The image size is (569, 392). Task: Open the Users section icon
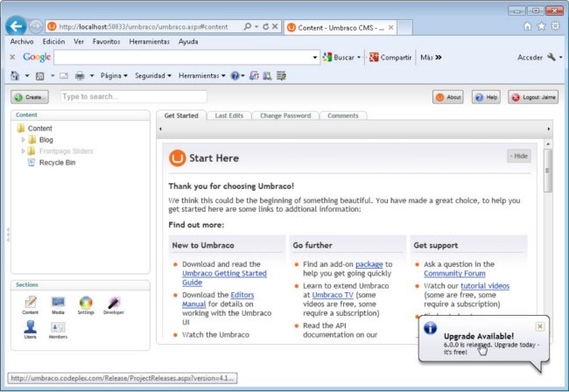(x=30, y=329)
